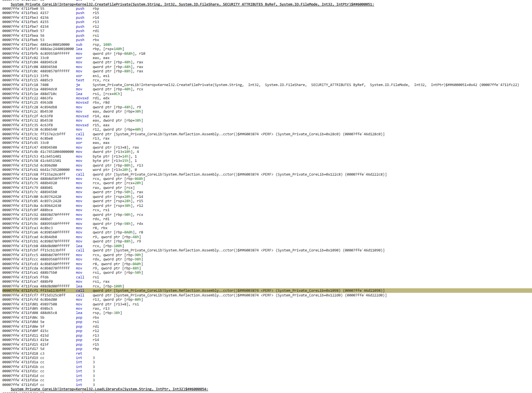Screen dimensions: 532x393
Task: Click 'int 3' line at address 4711fd1f
Action: click(48, 385)
